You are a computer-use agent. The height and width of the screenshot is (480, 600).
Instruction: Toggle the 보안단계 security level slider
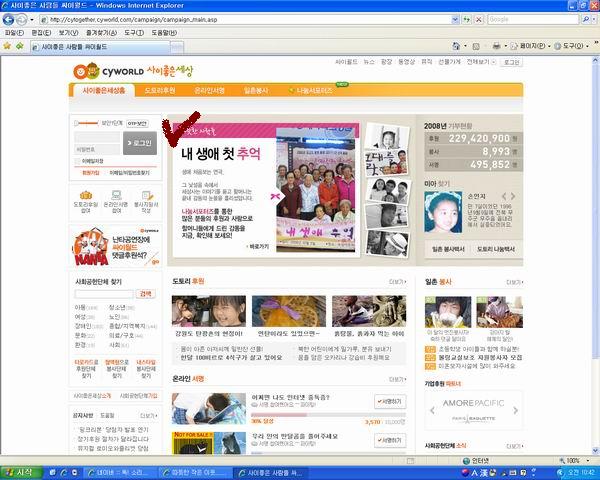click(x=86, y=123)
